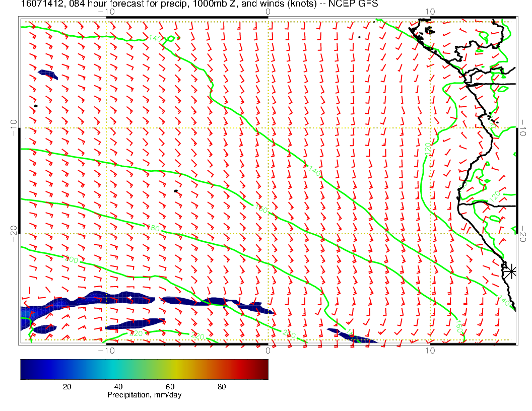532x411 pixels.
Task: Click the "120" contour label near 10° longitude
Action: (428, 150)
